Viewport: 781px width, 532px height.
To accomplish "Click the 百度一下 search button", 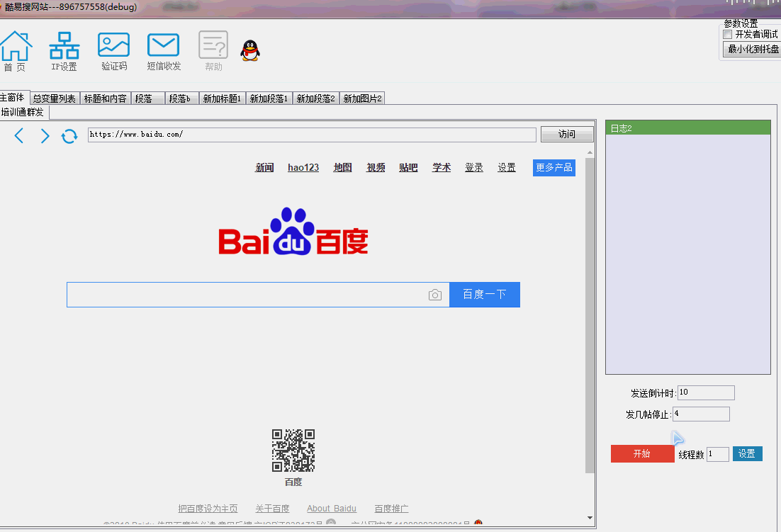I will [x=485, y=295].
